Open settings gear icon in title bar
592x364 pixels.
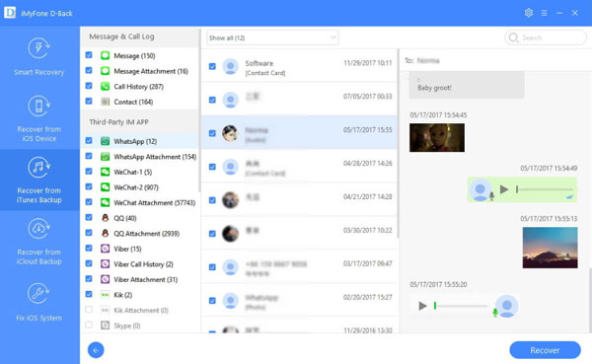tap(529, 13)
